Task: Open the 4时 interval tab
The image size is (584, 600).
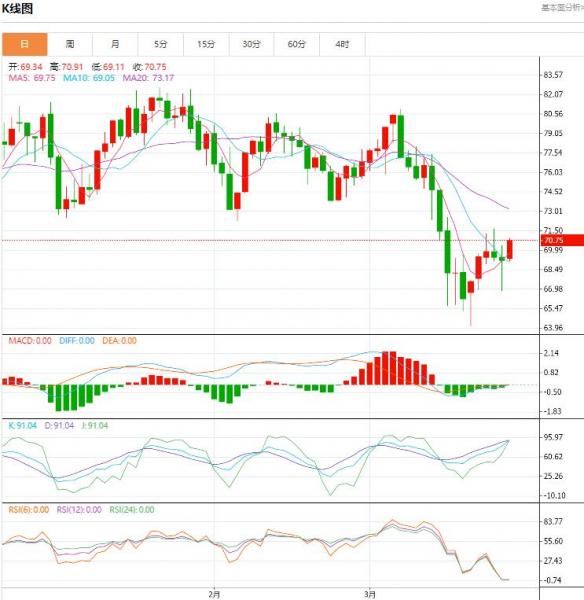Action: (x=342, y=44)
